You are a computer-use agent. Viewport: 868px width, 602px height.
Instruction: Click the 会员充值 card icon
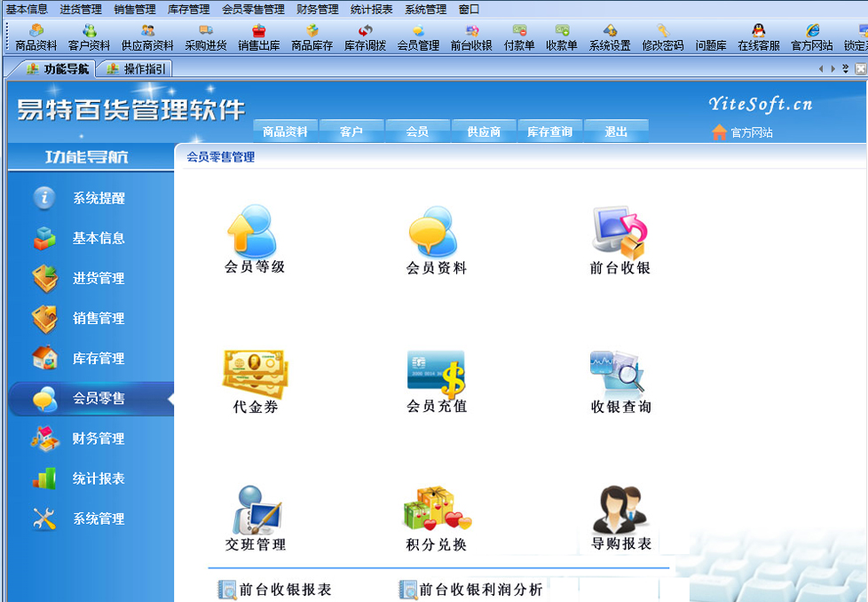[x=436, y=374]
